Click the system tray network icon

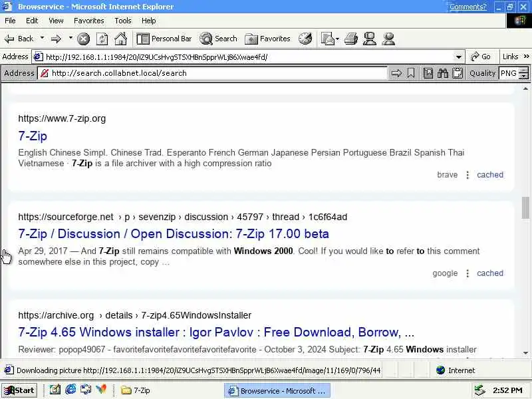[x=479, y=390]
